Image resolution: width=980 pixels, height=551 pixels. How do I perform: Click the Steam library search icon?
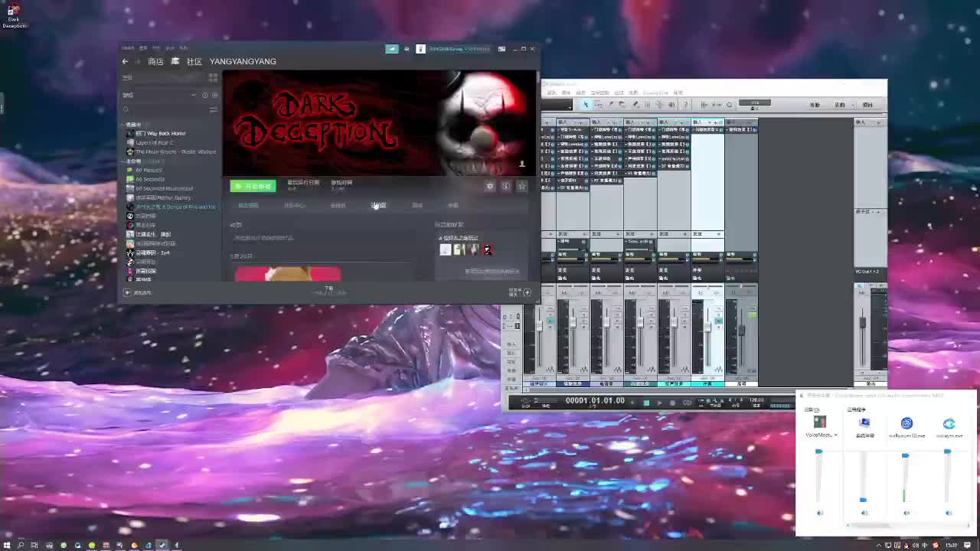coord(126,109)
